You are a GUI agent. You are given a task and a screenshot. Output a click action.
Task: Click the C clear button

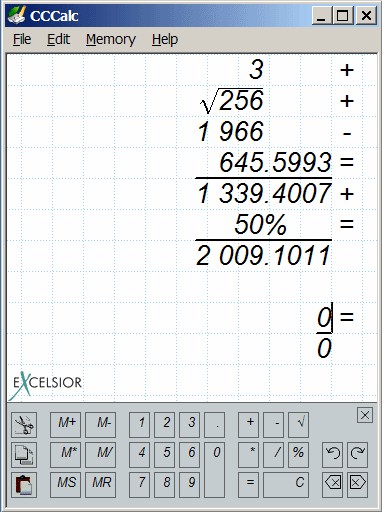coord(286,485)
